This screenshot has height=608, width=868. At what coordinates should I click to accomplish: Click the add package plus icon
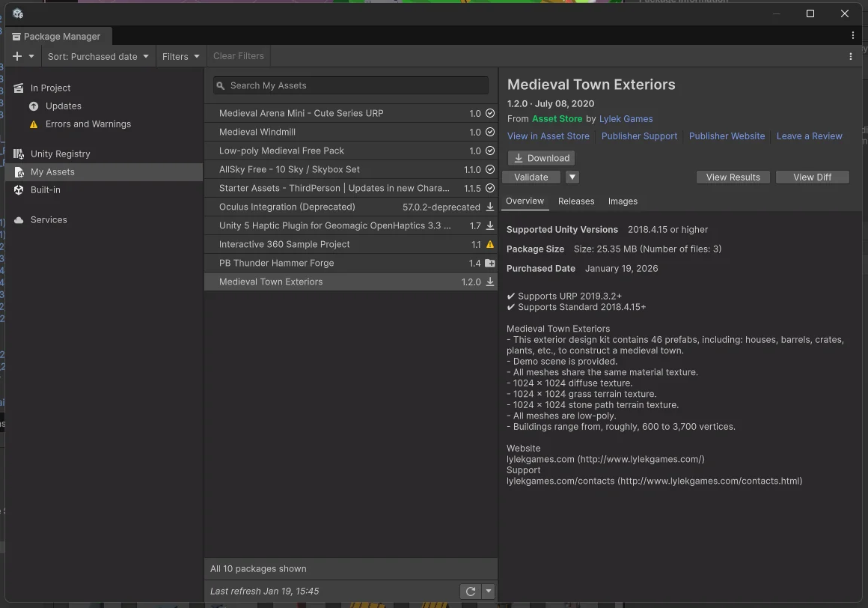18,56
